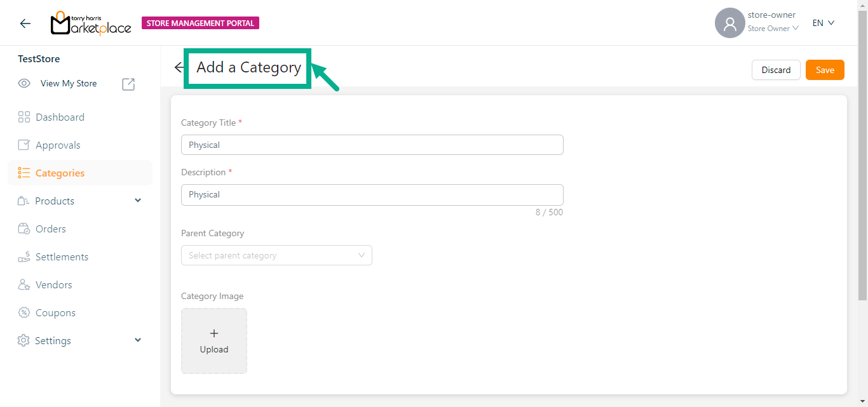Click the eye icon next to View My Store

coord(24,83)
